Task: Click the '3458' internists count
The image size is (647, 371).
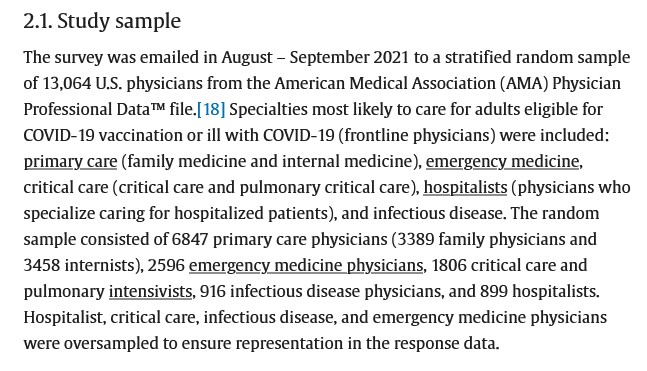Action: pyautogui.click(x=42, y=265)
